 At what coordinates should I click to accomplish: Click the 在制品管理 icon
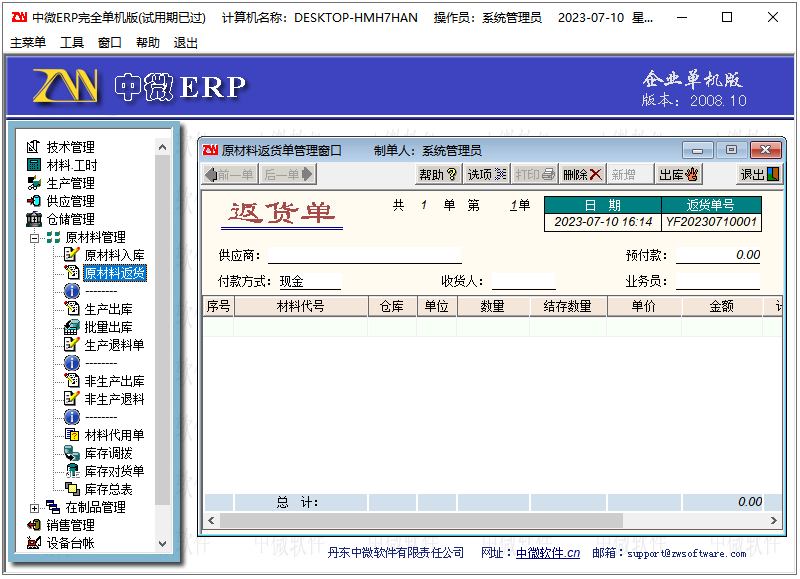click(53, 507)
